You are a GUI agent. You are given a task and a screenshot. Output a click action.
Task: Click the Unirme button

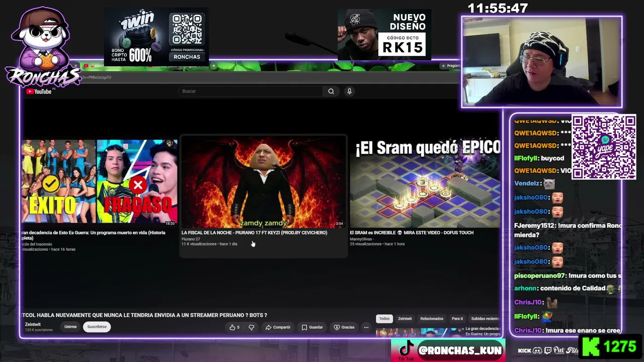point(70,327)
